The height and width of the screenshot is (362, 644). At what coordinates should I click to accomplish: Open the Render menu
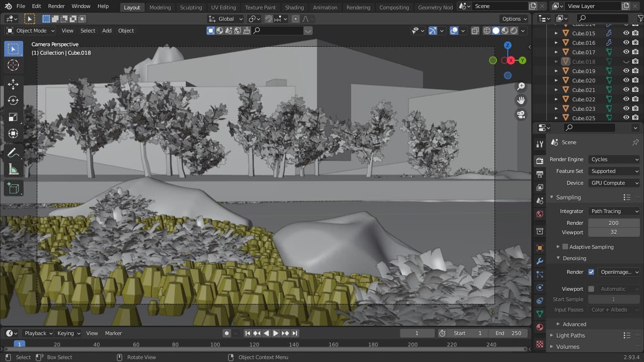tap(56, 6)
